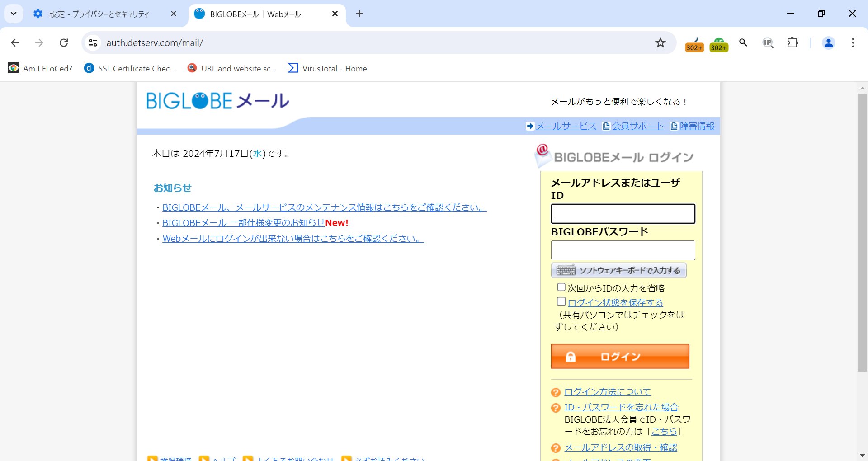Click the orange 302+ extension icon
868x461 pixels.
click(694, 44)
